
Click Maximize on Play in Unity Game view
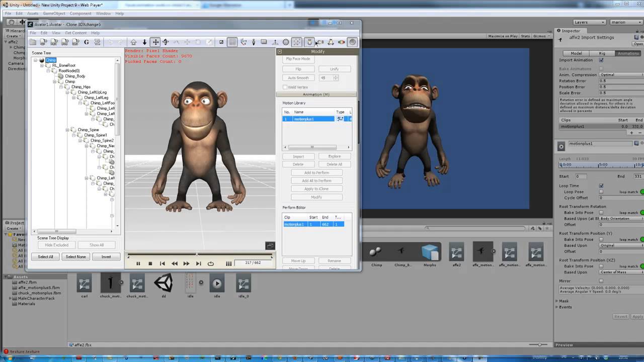tap(503, 36)
